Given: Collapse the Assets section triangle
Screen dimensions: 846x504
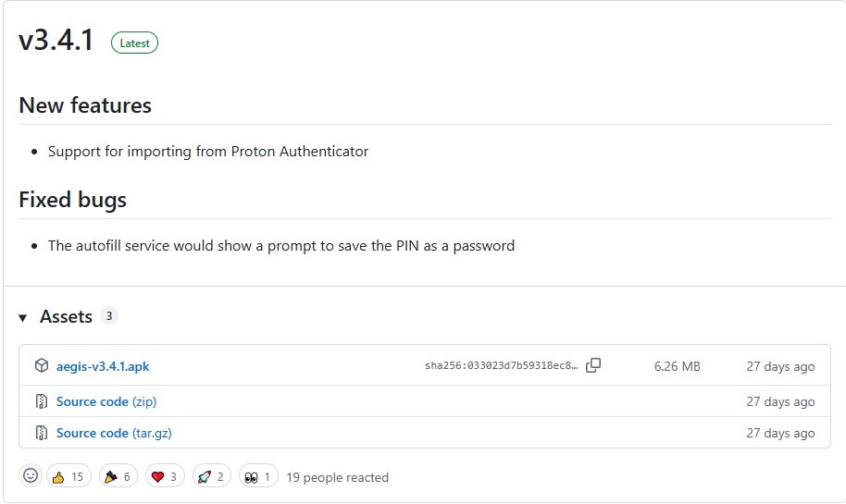Looking at the screenshot, I should tap(22, 317).
